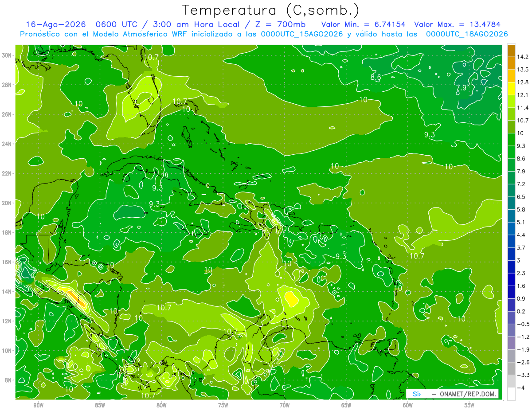Click the dark blue swatch between 1.6 and 0.9

tap(511, 292)
